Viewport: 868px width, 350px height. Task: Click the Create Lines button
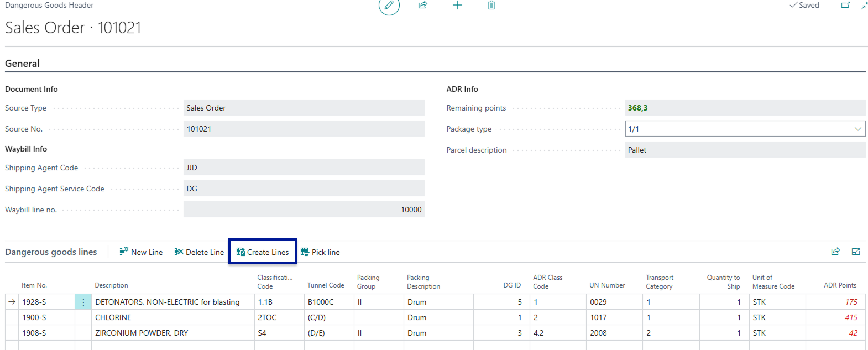pyautogui.click(x=263, y=252)
